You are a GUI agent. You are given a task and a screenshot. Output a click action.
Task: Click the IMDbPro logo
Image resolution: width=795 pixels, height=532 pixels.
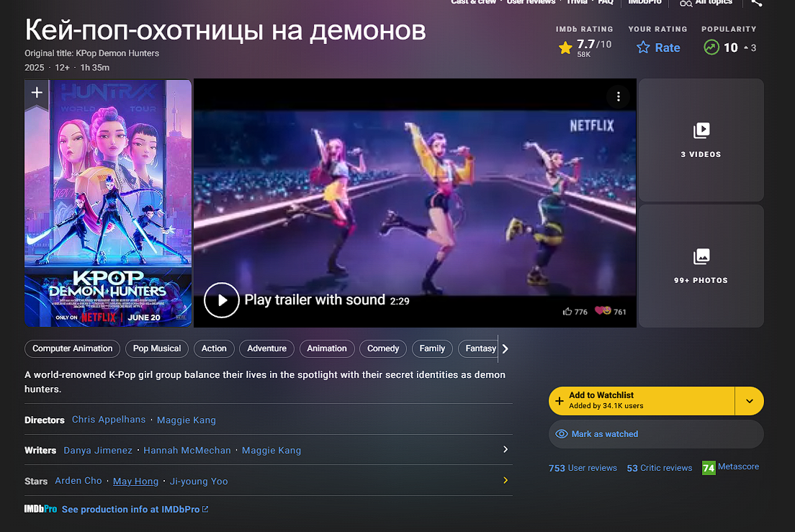40,509
